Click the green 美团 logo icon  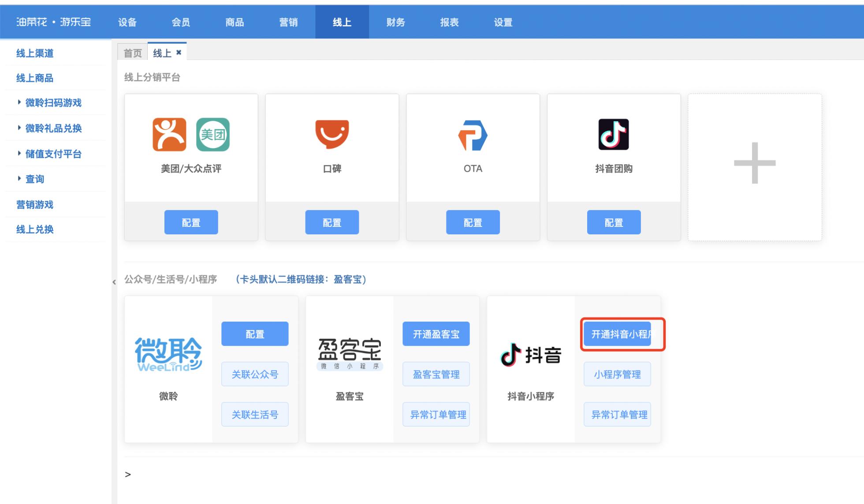click(x=213, y=134)
